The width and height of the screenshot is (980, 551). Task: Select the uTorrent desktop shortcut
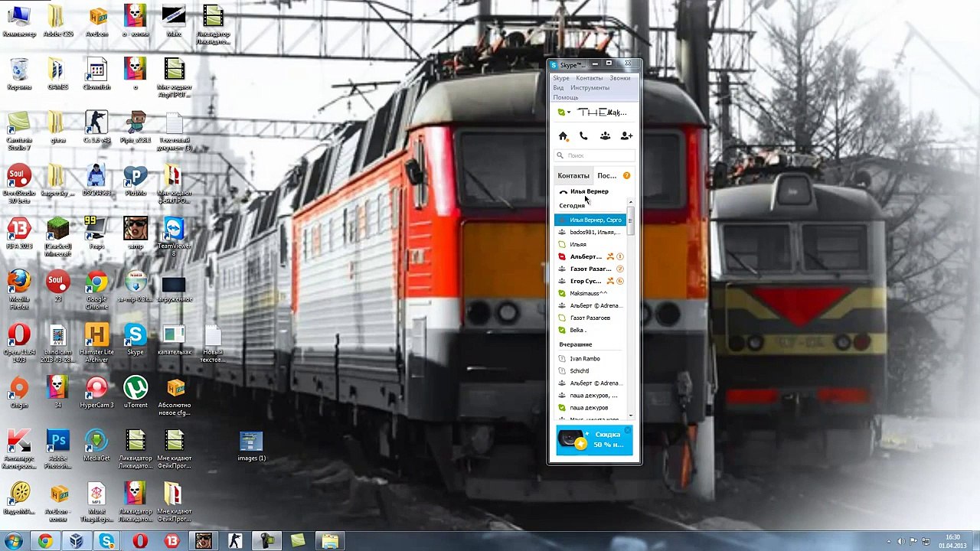pyautogui.click(x=136, y=392)
